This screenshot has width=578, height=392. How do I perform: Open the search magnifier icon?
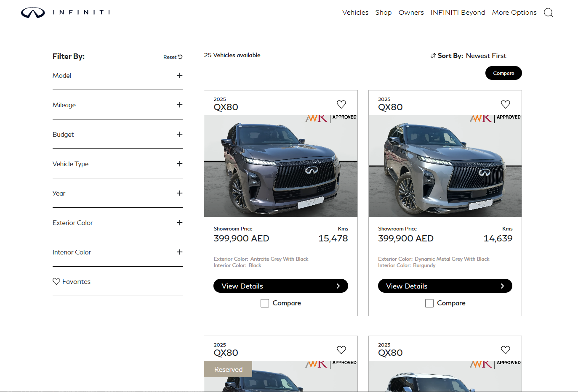(x=548, y=13)
